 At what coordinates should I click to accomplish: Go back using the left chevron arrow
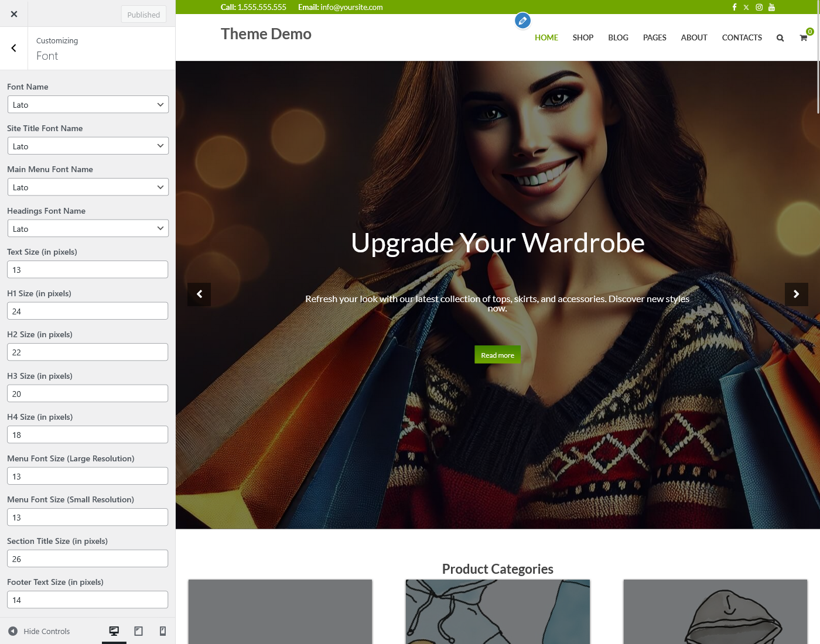tap(14, 48)
